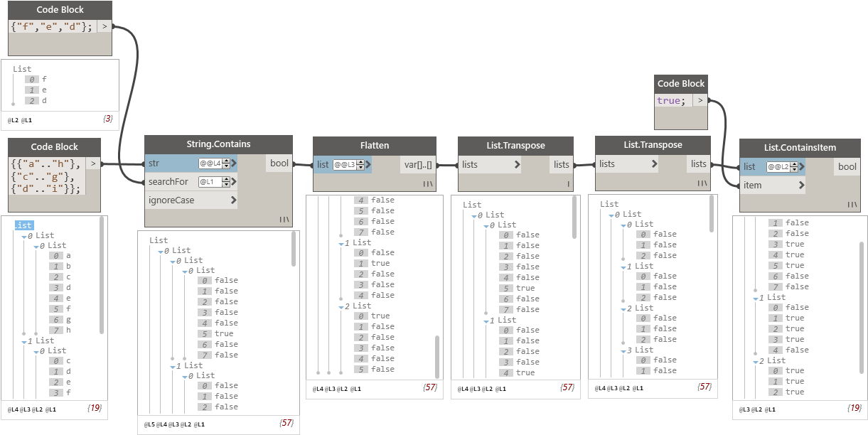
Task: Collapse '2 List' in the List.ContainsItem preview
Action: (x=754, y=361)
